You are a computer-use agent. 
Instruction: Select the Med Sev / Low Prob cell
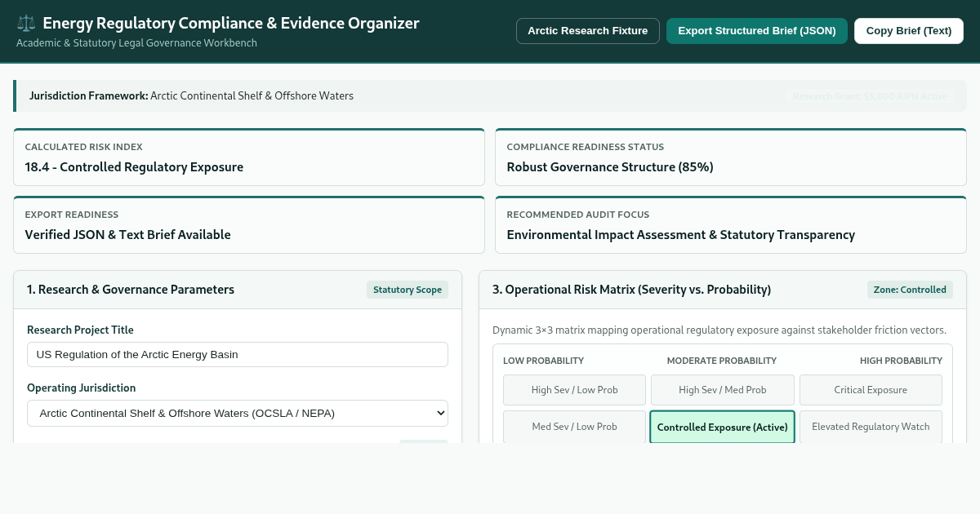click(574, 427)
